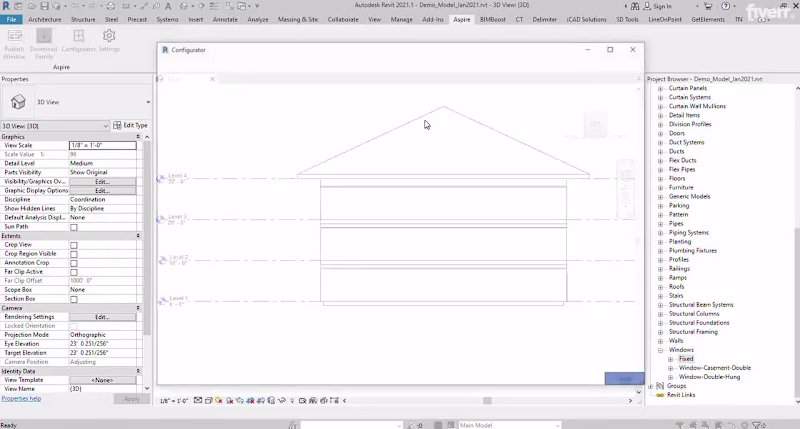Click the filter icon in status bar
Viewport: 800px width, 429px height.
pos(756,425)
